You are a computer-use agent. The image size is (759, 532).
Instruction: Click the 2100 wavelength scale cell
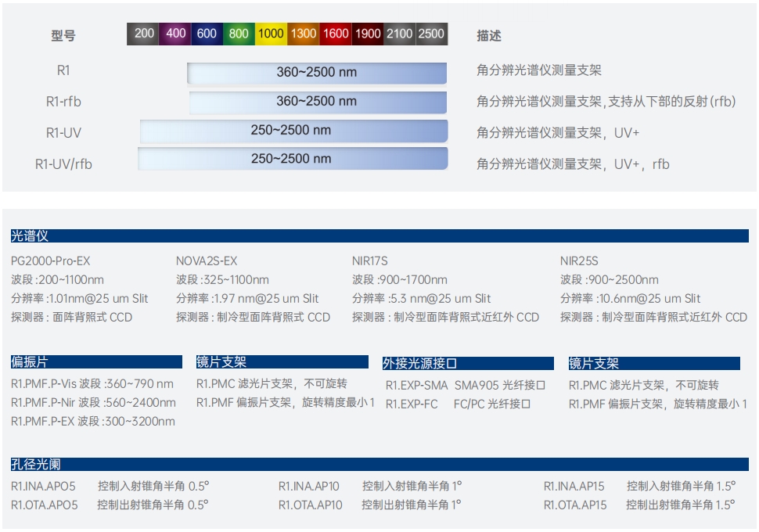pyautogui.click(x=399, y=34)
